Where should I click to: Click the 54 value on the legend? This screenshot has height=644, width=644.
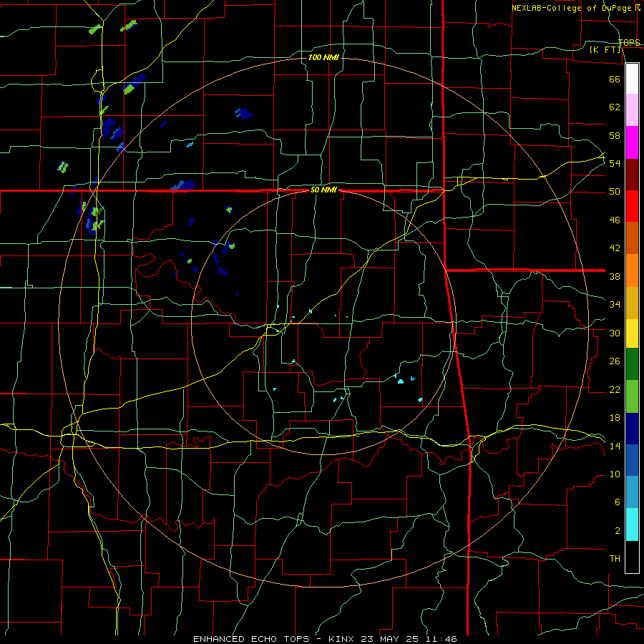click(615, 163)
